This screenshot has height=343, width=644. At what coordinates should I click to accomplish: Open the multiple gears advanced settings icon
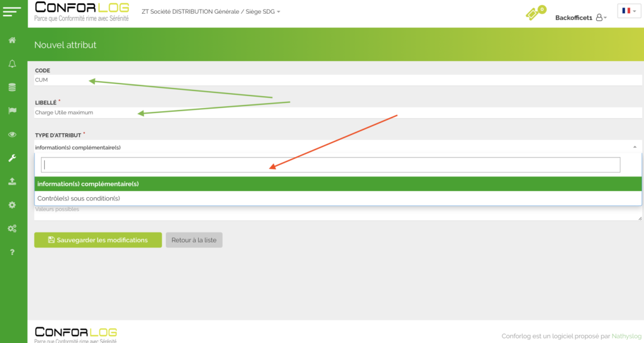click(x=12, y=229)
